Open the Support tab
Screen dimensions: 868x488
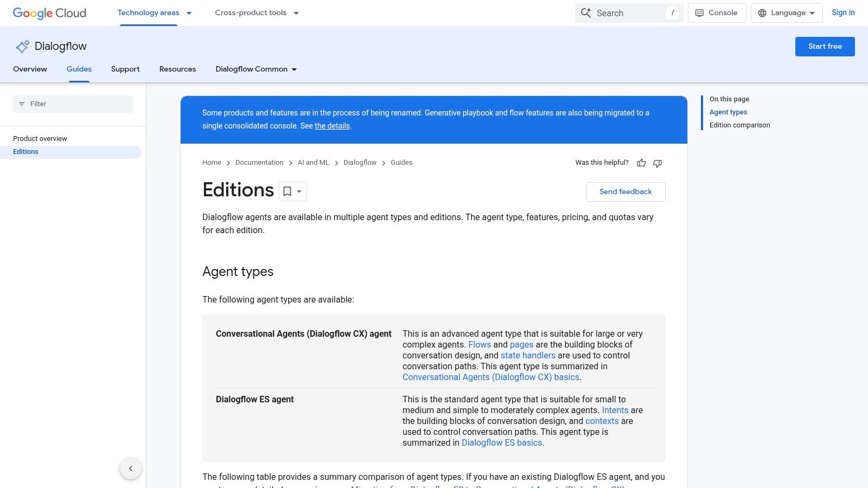[x=125, y=69]
